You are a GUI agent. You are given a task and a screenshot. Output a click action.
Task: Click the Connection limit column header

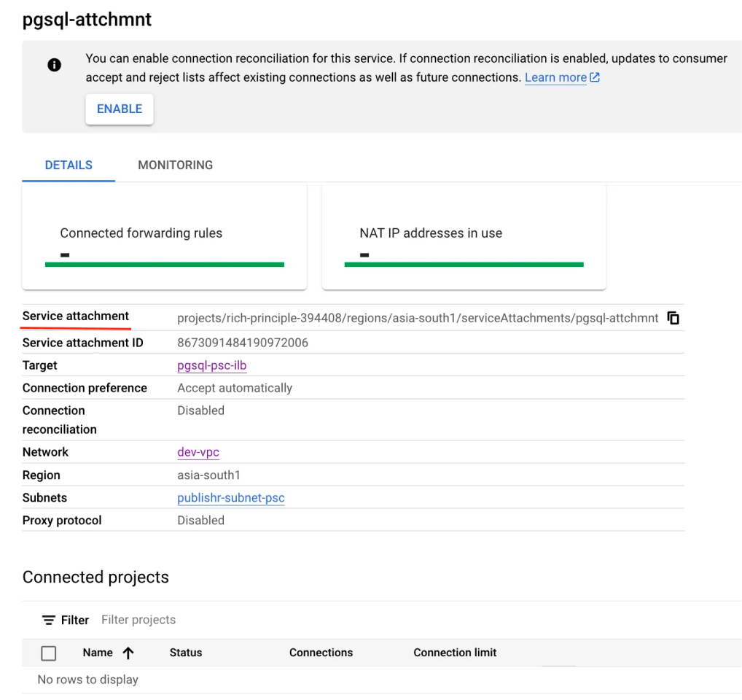455,653
